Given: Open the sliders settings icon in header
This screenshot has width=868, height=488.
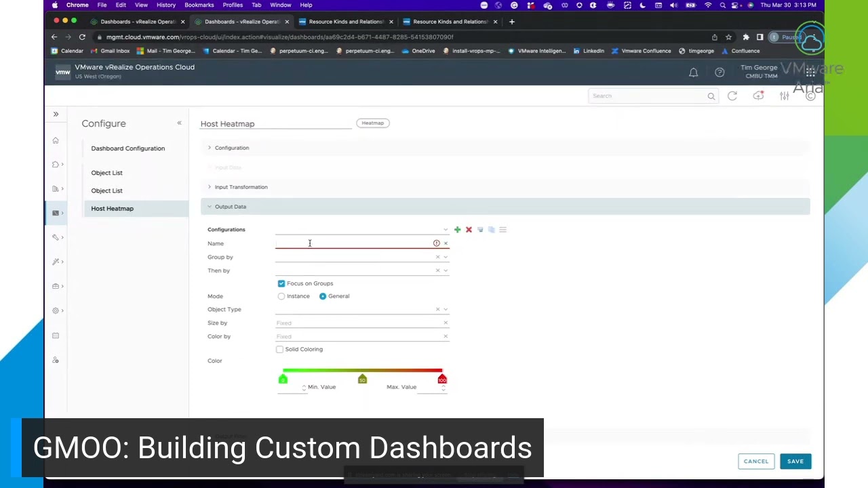Looking at the screenshot, I should tap(784, 96).
